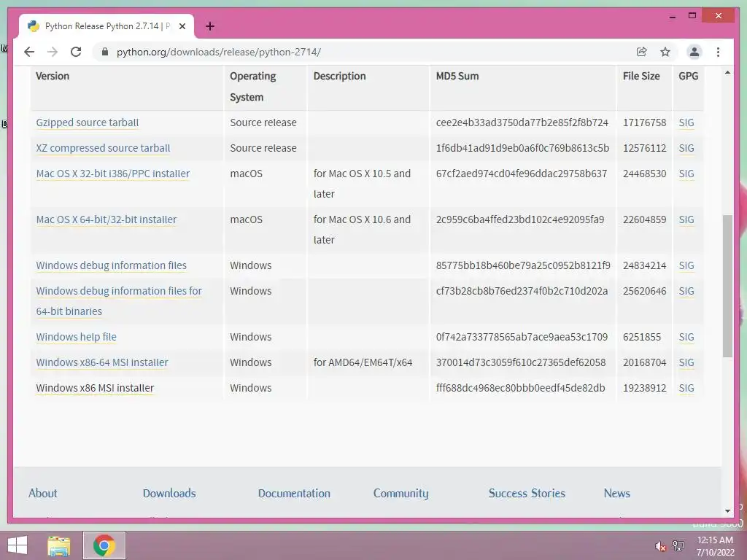Open the Downloads footer link
Screen dimensions: 747x560
click(169, 494)
